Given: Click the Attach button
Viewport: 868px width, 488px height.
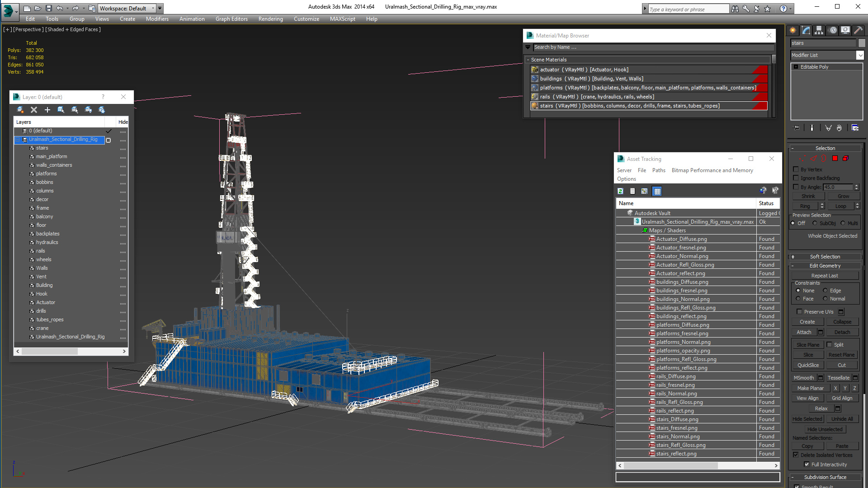Looking at the screenshot, I should (804, 332).
